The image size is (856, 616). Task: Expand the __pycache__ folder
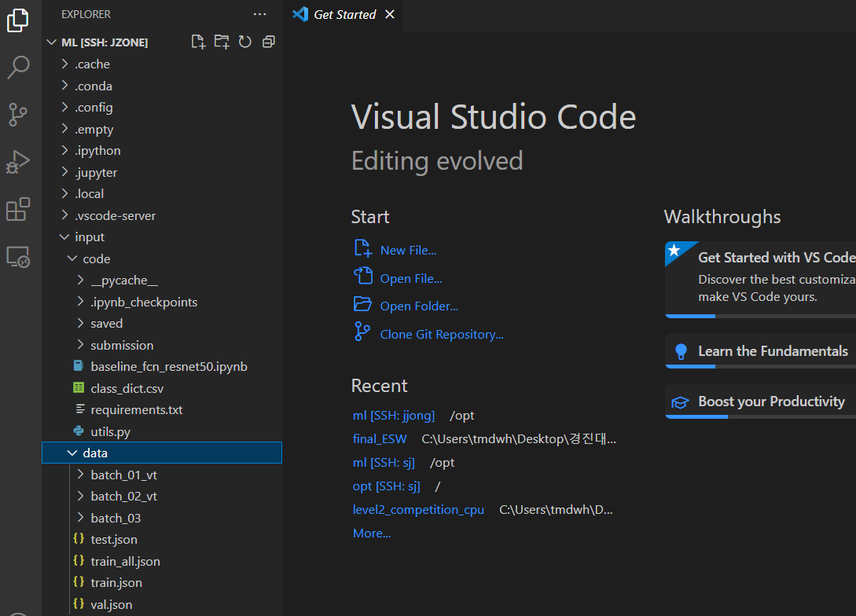tap(162, 280)
